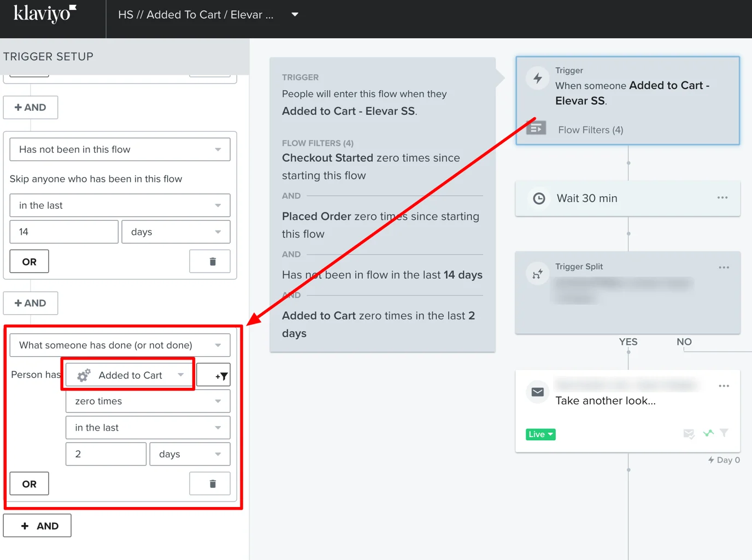Select the Wait 30 min step
Viewport: 752px width, 560px height.
(x=628, y=198)
